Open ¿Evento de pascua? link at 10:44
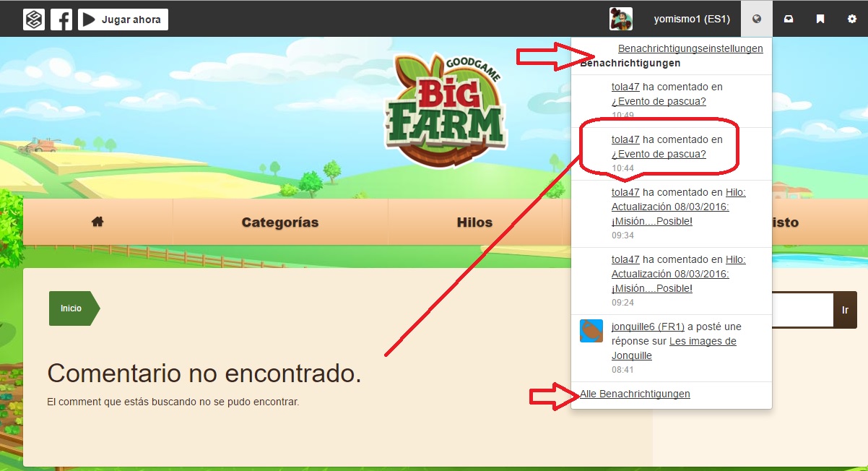Viewport: 868px width, 471px height. point(659,154)
